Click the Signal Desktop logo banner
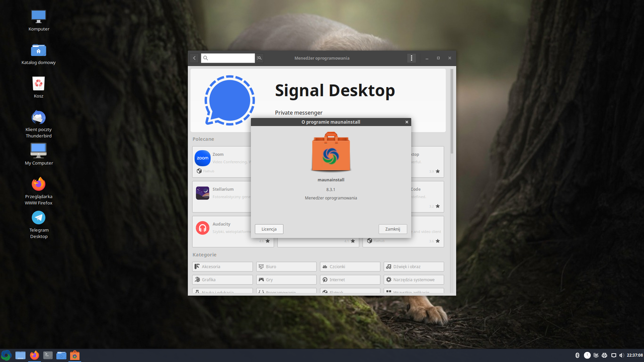Screen dimensions: 644x362 (x=230, y=100)
